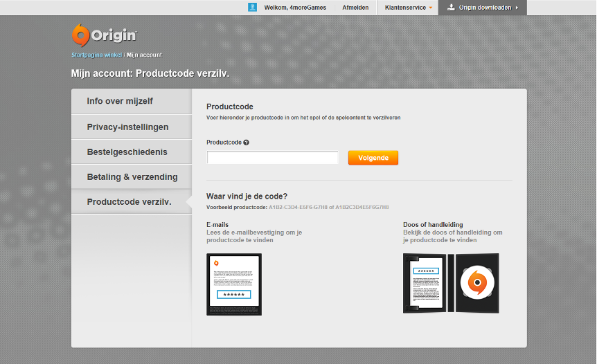Screen dimensions: 597x364
Task: Click the orange Volgende button
Action: click(x=373, y=158)
